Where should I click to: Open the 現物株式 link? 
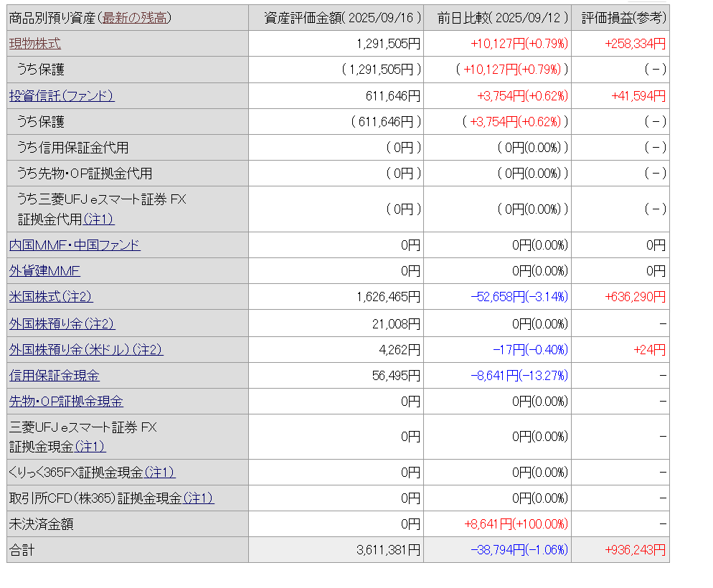(x=35, y=44)
